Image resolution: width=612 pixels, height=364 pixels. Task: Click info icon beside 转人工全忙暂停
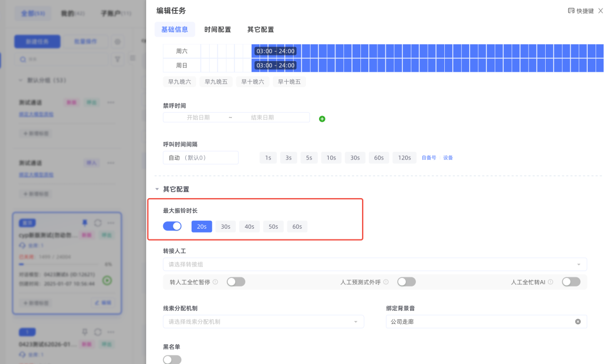point(215,282)
